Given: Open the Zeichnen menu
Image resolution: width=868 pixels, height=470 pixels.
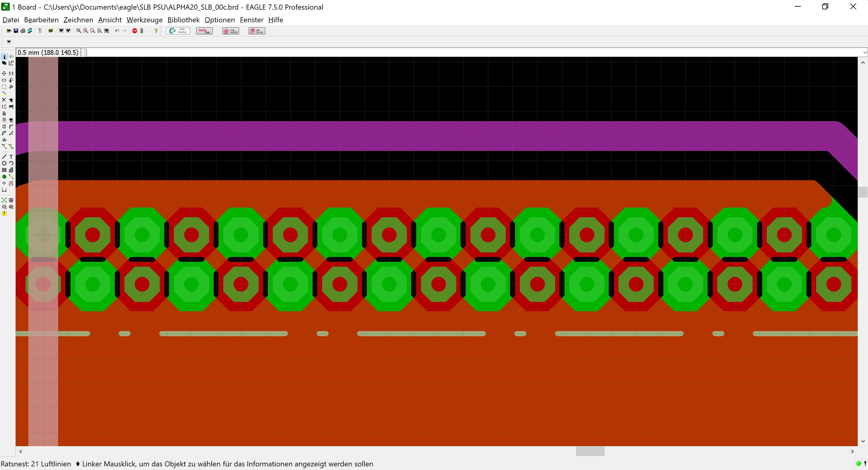Looking at the screenshot, I should pyautogui.click(x=78, y=20).
